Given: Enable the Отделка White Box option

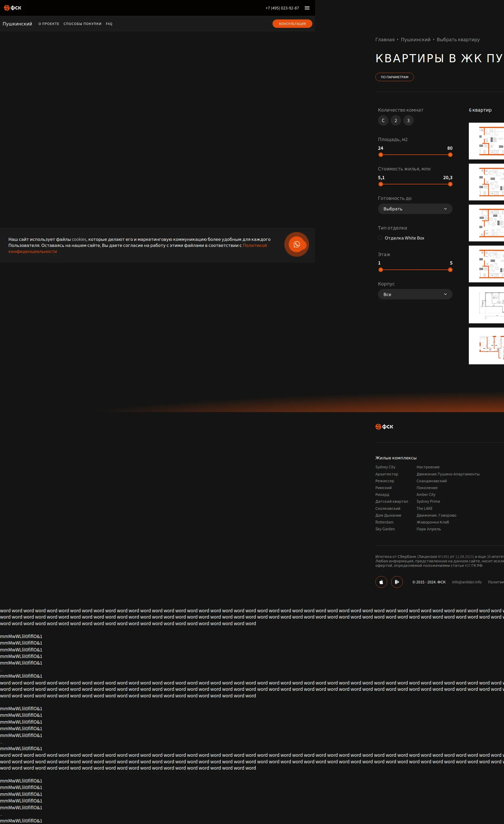Looking at the screenshot, I should click(x=380, y=238).
